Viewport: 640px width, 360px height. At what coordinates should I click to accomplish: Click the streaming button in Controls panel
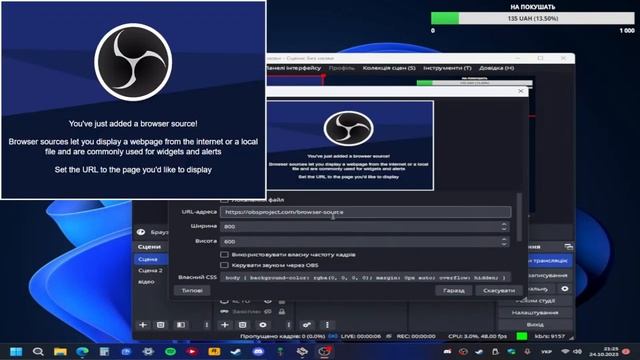click(550, 260)
